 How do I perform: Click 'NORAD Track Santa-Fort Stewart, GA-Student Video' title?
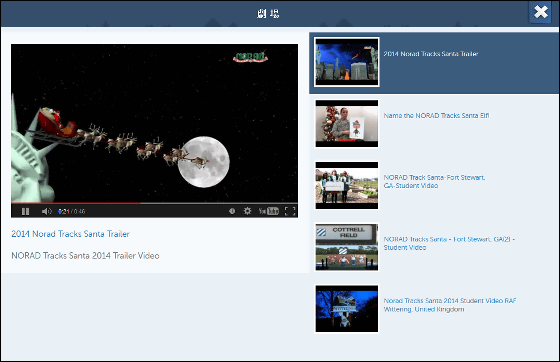pyautogui.click(x=434, y=181)
